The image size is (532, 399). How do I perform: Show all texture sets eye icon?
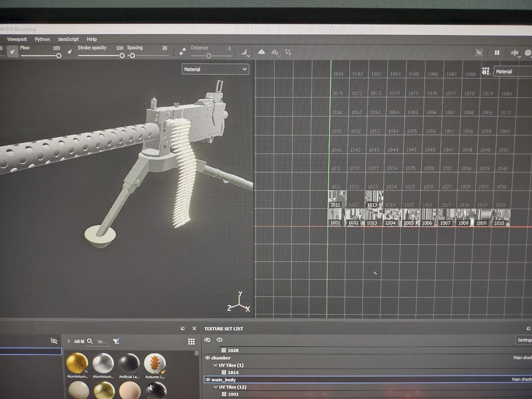click(x=219, y=340)
